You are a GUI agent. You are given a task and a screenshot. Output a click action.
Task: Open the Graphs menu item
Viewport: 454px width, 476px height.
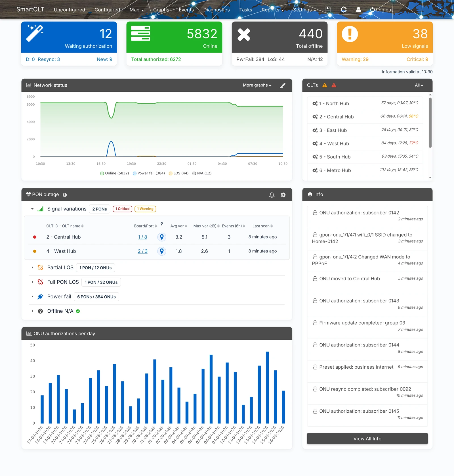tap(161, 10)
